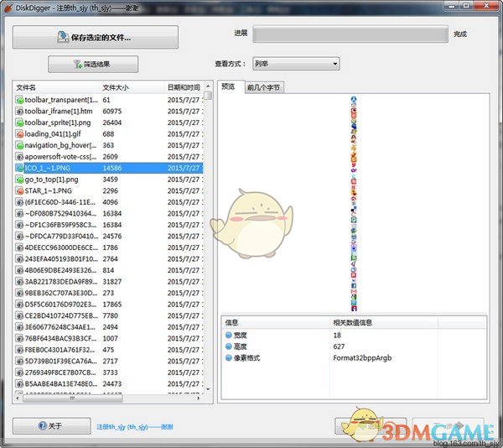The image size is (503, 448).
Task: Sort by file size column header
Action: tap(132, 87)
